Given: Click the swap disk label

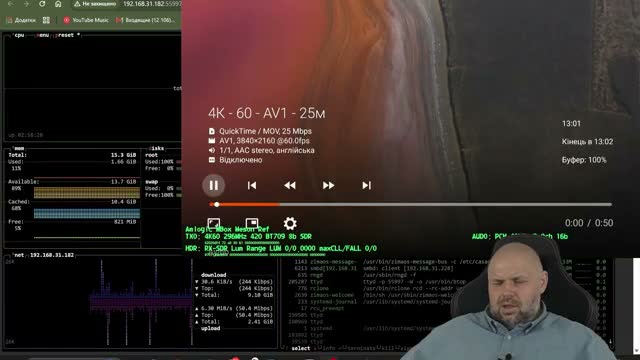Looking at the screenshot, I should click(151, 182).
